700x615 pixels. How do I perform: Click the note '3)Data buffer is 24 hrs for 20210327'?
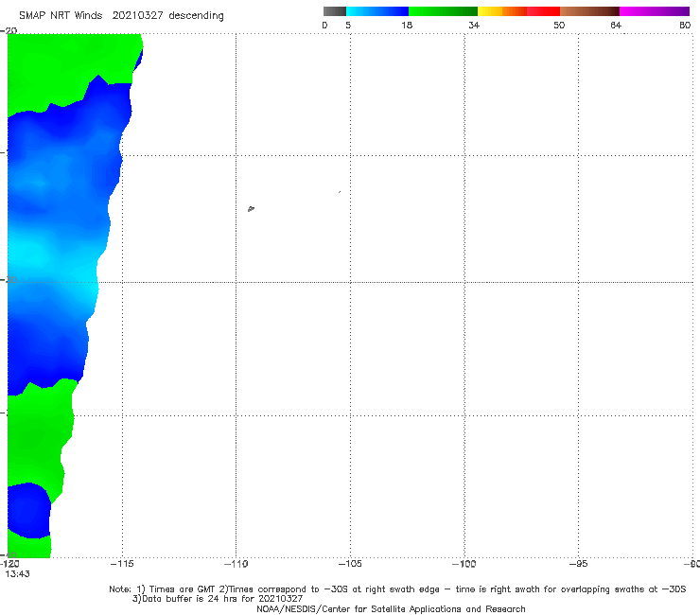point(218,599)
